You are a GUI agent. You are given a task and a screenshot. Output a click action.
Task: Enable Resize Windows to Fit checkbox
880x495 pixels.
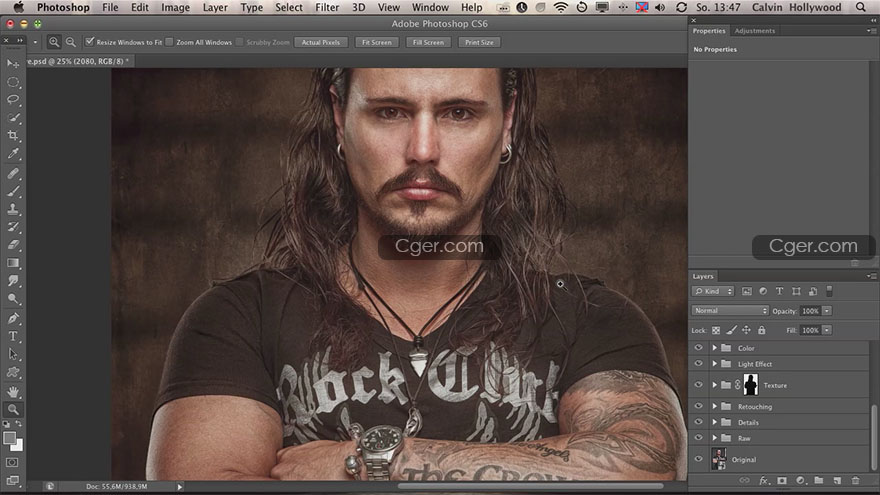click(90, 42)
